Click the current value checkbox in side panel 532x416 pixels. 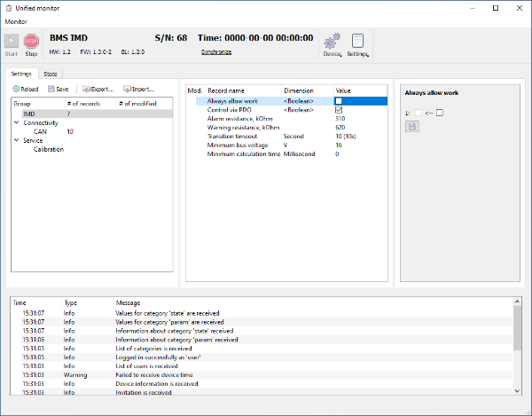point(419,113)
